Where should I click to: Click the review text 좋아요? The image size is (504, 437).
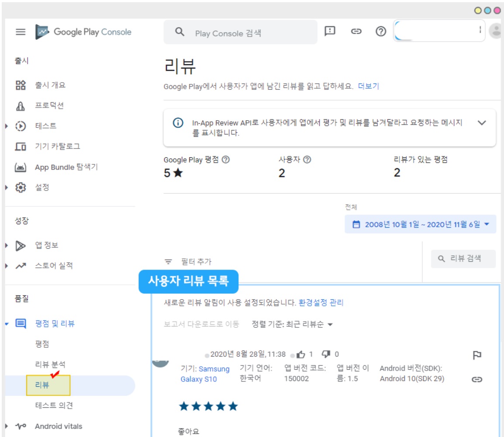click(x=189, y=431)
